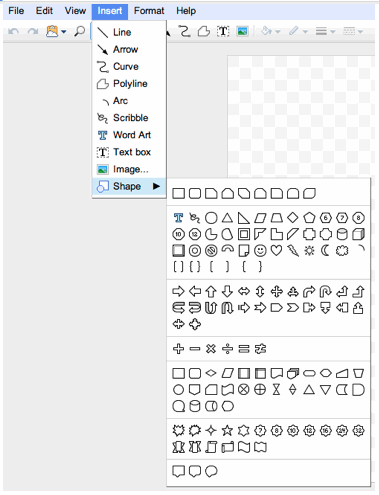This screenshot has width=379, height=495.
Task: Click the Undo toolbar icon
Action: click(13, 32)
